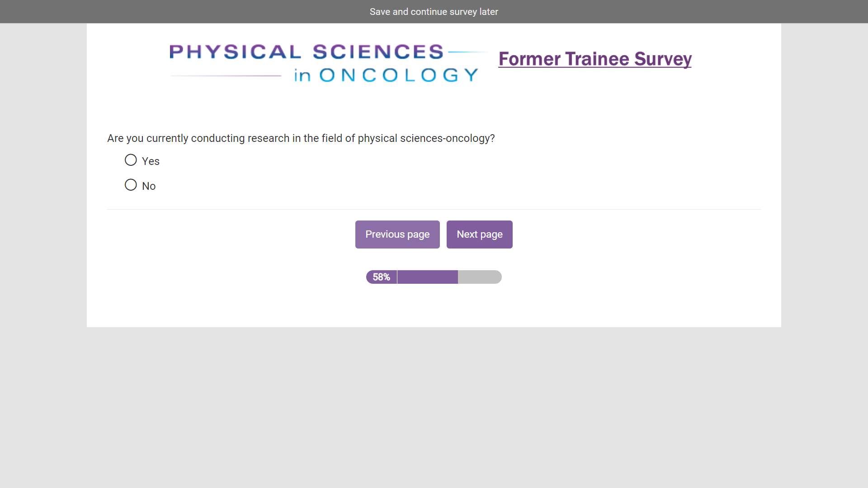
Task: Click the PHYSICAL SCIENCES wordmark text
Action: pyautogui.click(x=307, y=52)
